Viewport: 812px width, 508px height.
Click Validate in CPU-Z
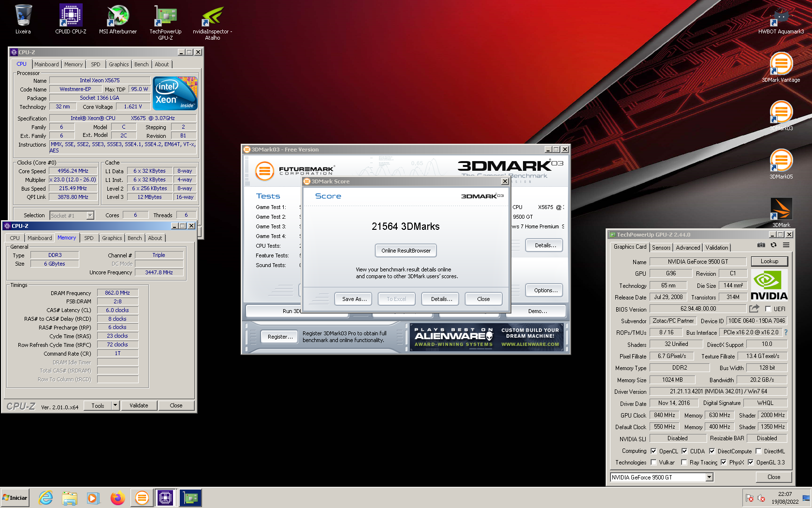pyautogui.click(x=139, y=405)
